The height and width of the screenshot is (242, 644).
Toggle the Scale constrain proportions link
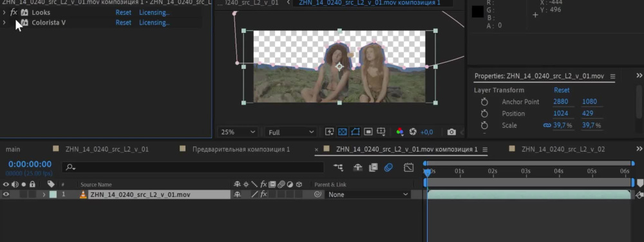tap(547, 125)
